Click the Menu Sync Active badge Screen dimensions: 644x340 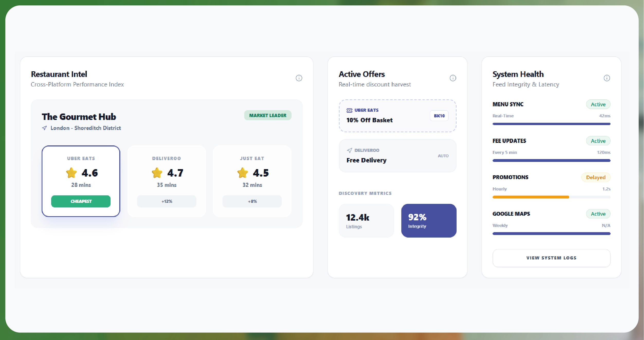tap(598, 104)
